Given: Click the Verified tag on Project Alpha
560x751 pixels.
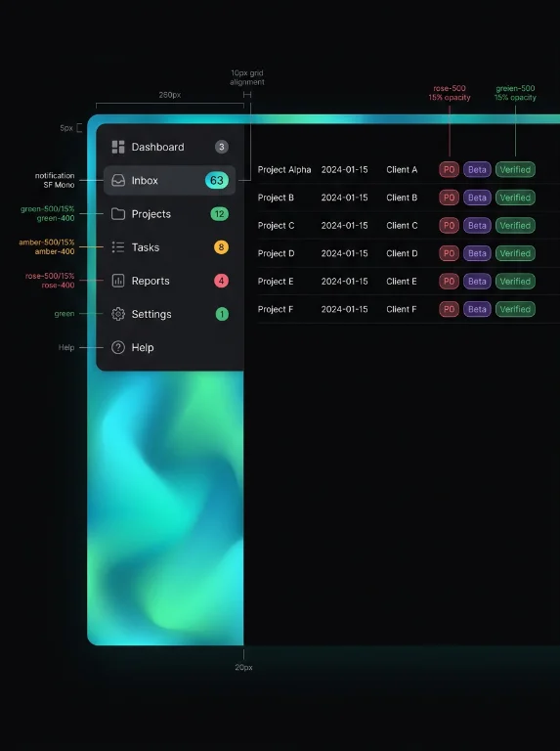Looking at the screenshot, I should [515, 169].
